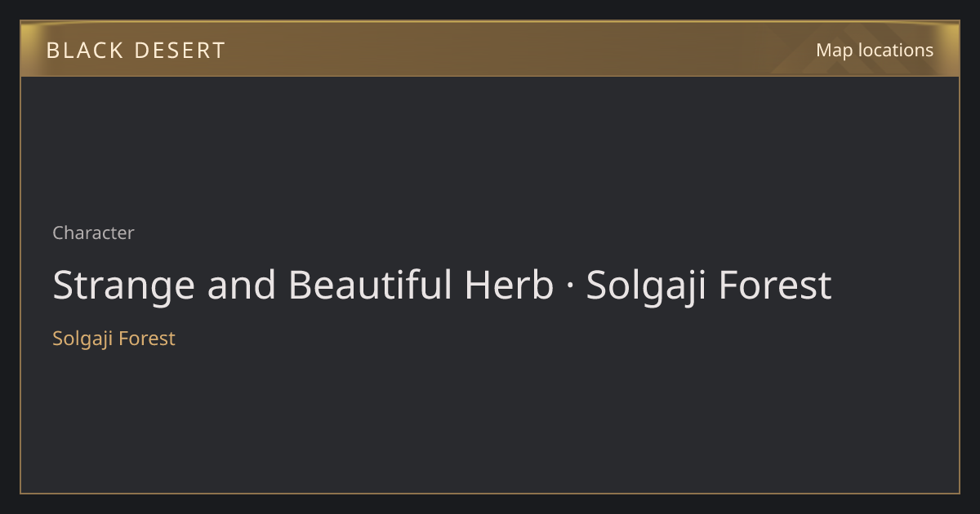Viewport: 980px width, 514px height.
Task: Click the word Strange in the title
Action: tap(124, 286)
